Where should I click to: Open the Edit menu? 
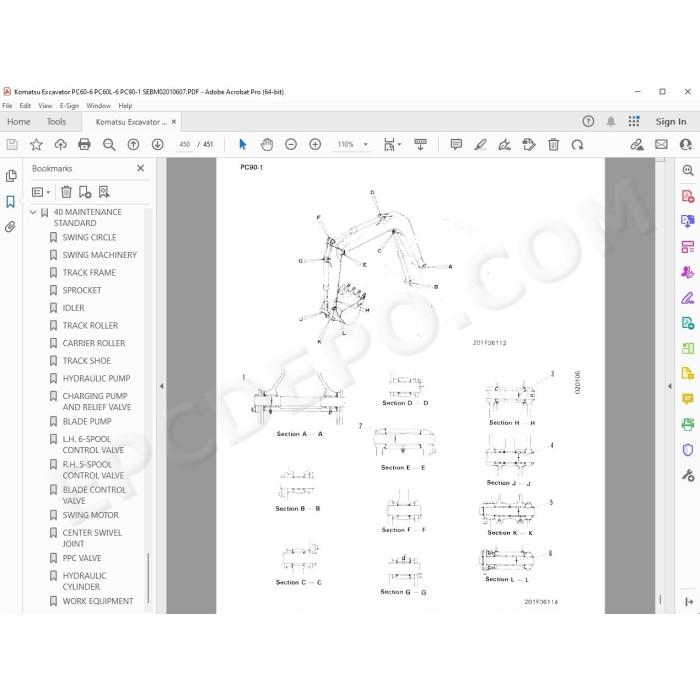(x=25, y=106)
